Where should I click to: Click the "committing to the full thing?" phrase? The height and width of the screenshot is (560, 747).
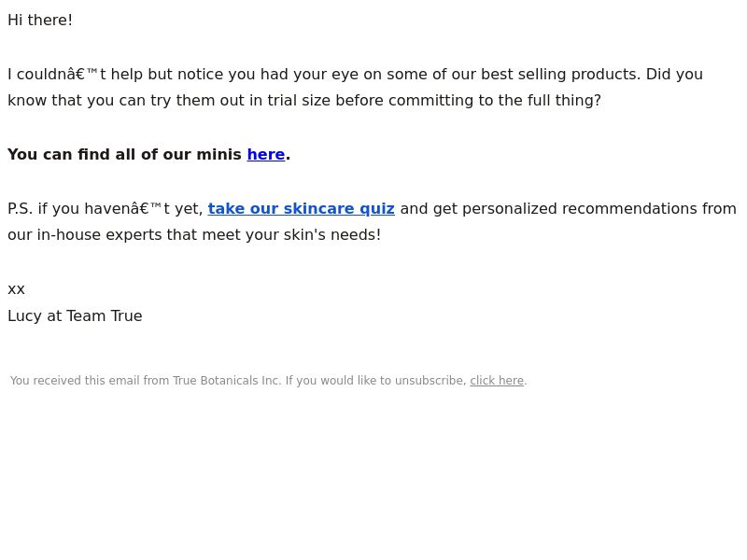(493, 101)
